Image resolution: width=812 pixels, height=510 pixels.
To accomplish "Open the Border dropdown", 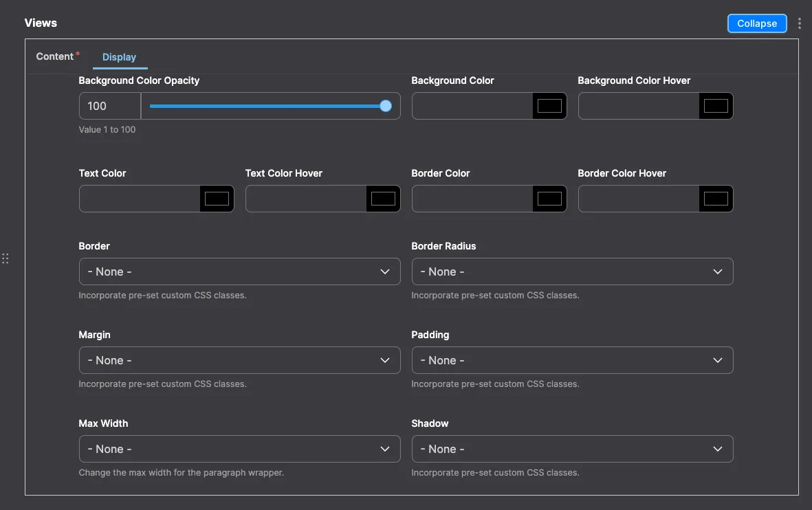I will click(x=240, y=271).
